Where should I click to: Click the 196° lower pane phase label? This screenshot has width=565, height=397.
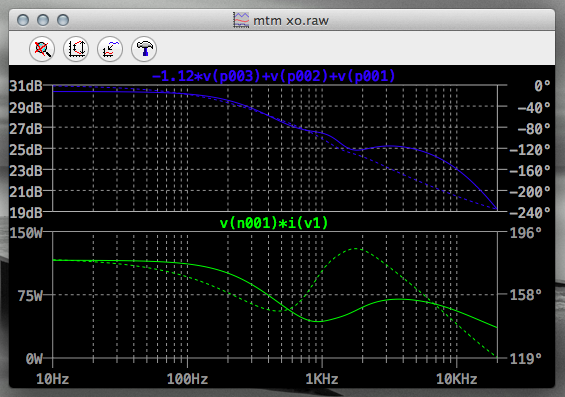tap(526, 233)
